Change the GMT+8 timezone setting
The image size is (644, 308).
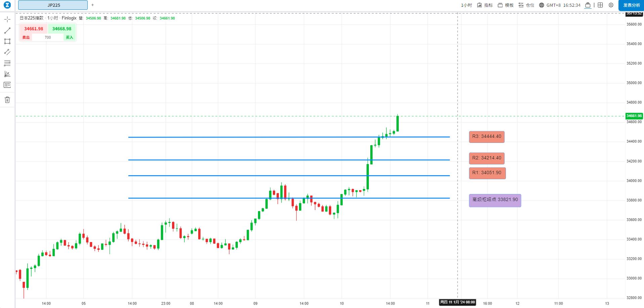pos(554,5)
